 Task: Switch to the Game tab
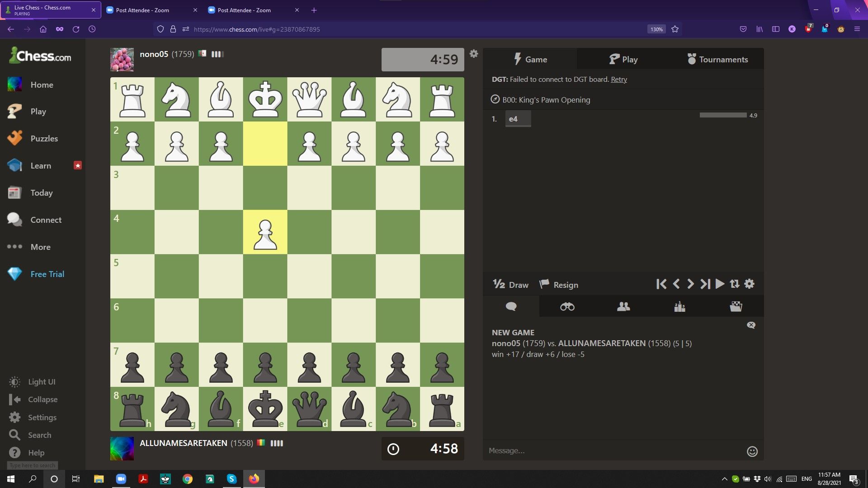click(x=530, y=59)
